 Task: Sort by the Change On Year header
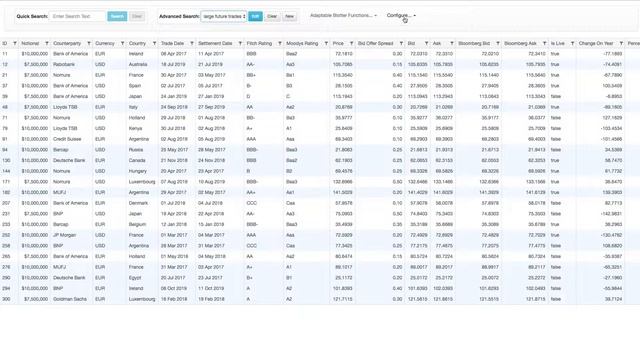point(596,43)
